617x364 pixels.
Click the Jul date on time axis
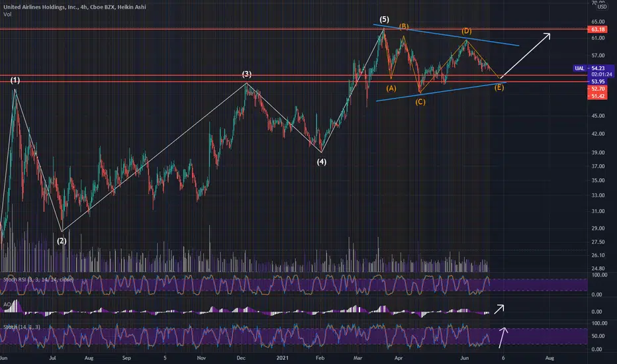(x=52, y=358)
